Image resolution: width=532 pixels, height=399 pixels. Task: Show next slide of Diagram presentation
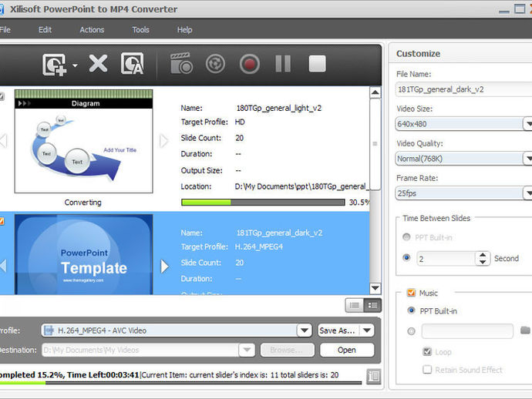pos(163,141)
